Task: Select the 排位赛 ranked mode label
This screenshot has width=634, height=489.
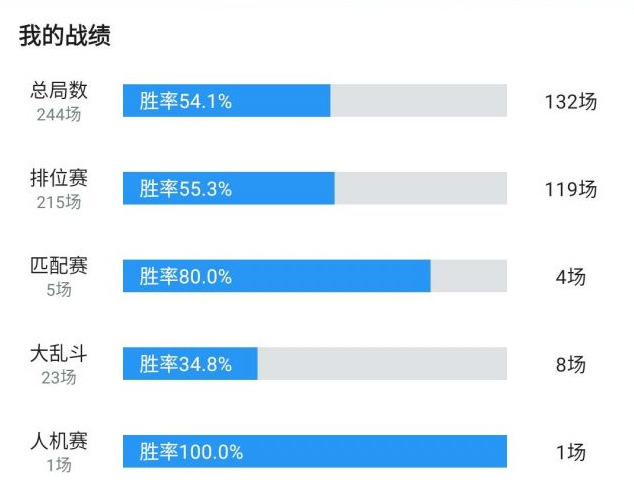Action: pos(59,178)
